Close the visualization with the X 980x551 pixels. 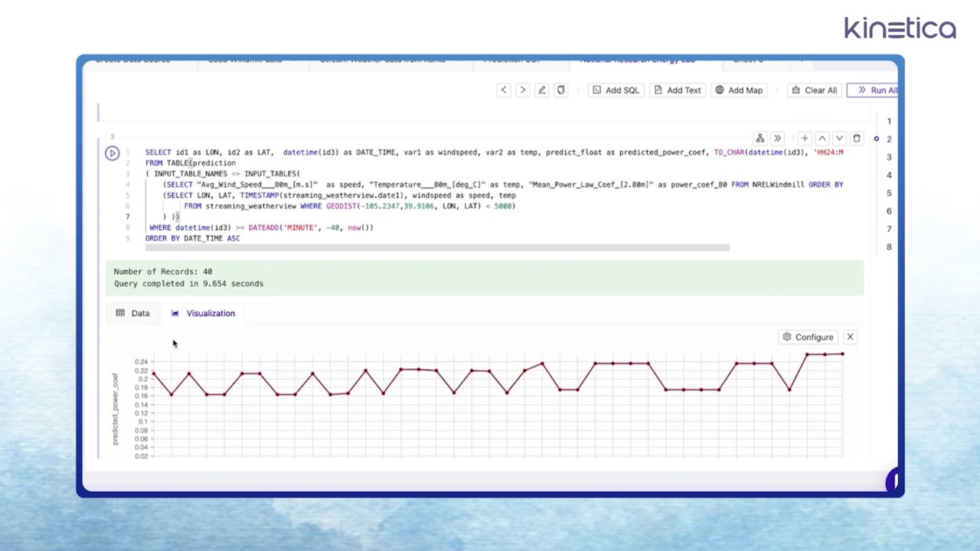click(850, 337)
